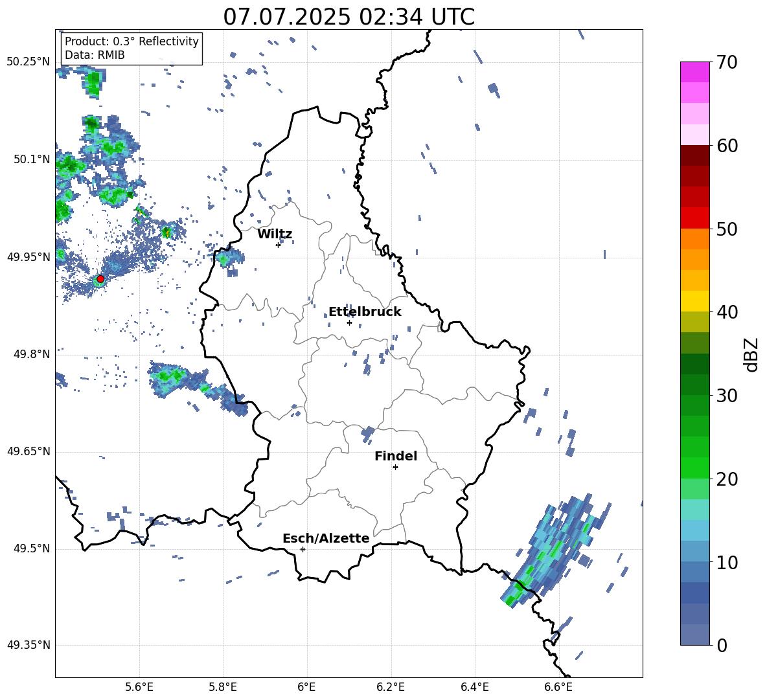Image resolution: width=767 pixels, height=700 pixels.
Task: Click the Ettelbruck station cross marker
Action: [x=349, y=322]
